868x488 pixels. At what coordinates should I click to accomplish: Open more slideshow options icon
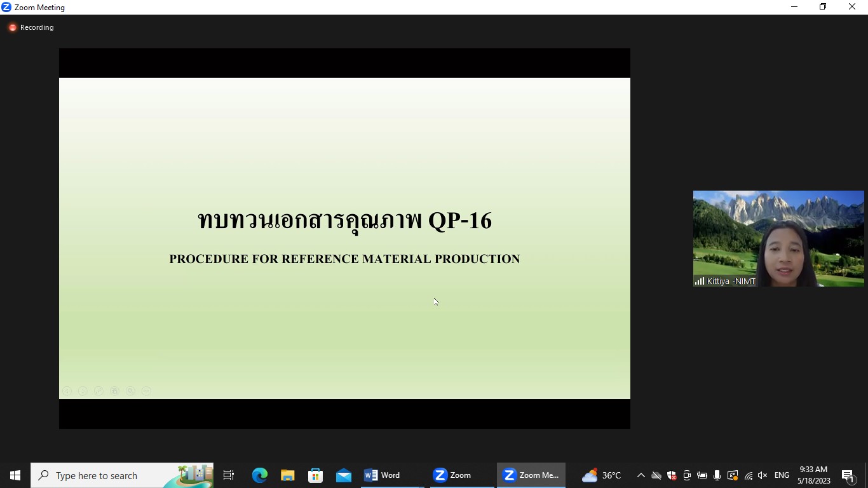tap(146, 391)
